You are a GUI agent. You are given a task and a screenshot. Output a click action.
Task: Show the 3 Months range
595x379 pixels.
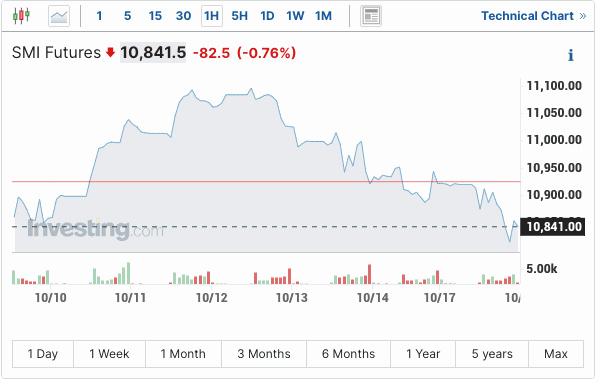point(264,354)
